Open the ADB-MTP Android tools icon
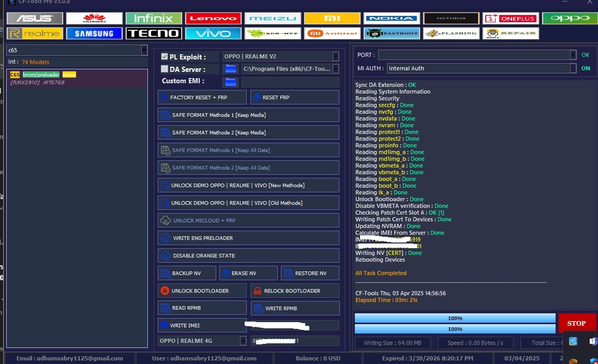The width and height of the screenshot is (598, 364). (273, 34)
